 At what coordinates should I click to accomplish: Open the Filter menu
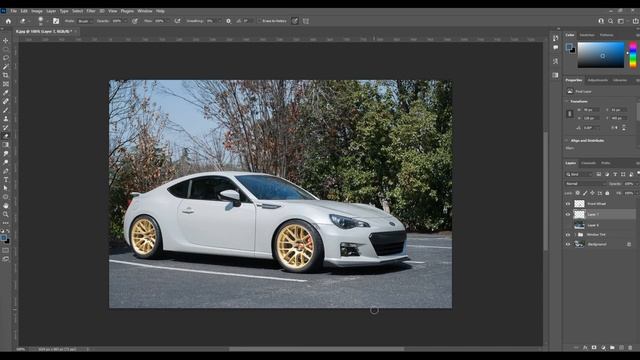[x=91, y=11]
